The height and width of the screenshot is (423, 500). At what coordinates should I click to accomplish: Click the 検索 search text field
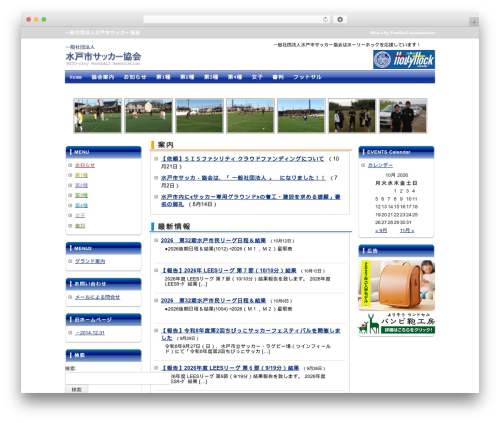[x=118, y=378]
